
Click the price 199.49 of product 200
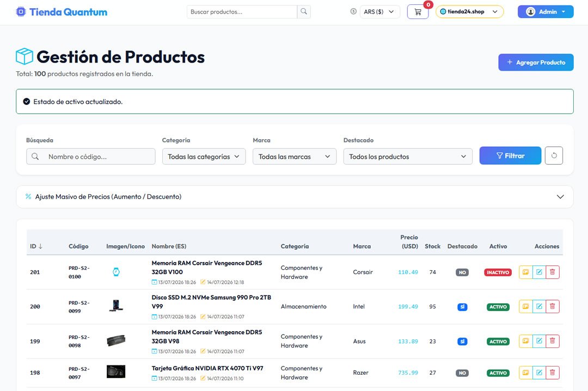click(408, 307)
